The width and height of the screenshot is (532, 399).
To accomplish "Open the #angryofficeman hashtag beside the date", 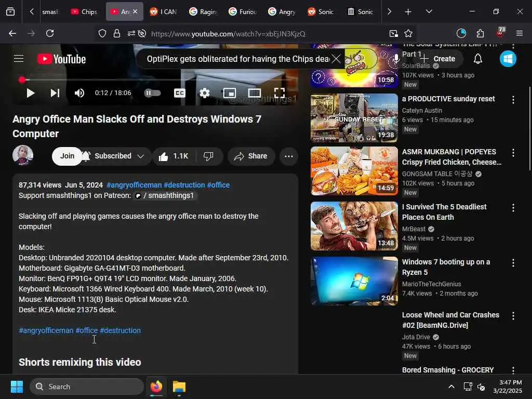I will click(134, 185).
